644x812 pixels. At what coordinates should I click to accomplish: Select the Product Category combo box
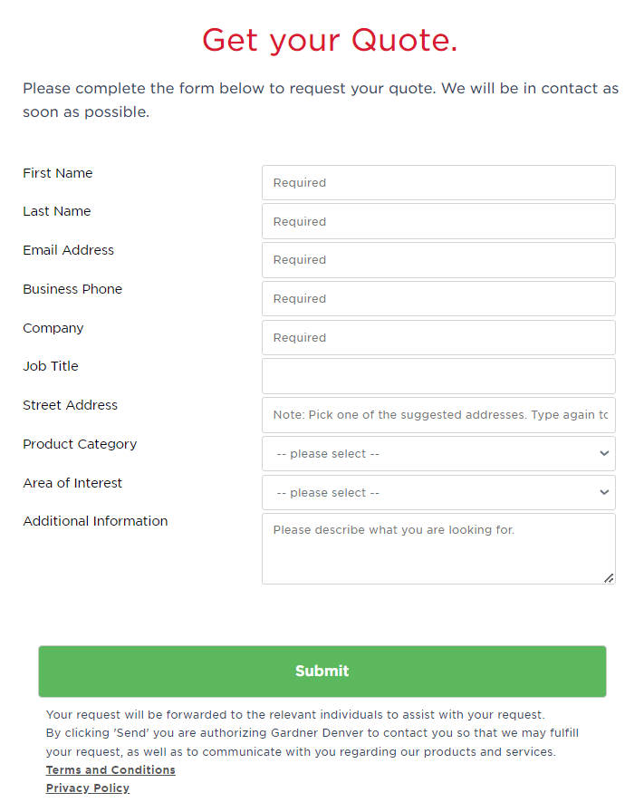pos(438,453)
